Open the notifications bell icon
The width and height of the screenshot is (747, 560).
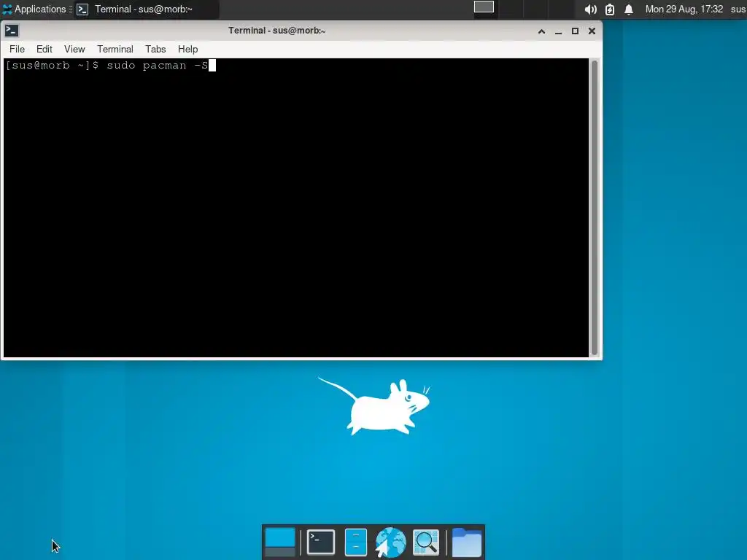(629, 9)
